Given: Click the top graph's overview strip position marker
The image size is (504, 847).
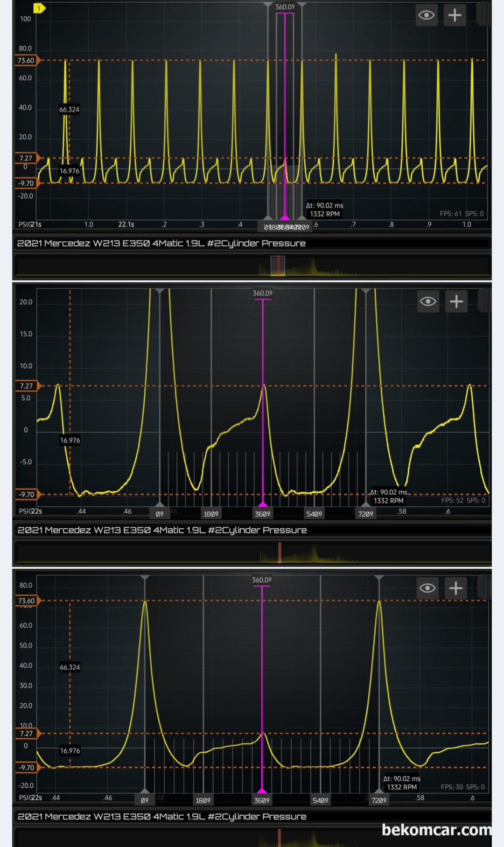Looking at the screenshot, I should coord(278,266).
